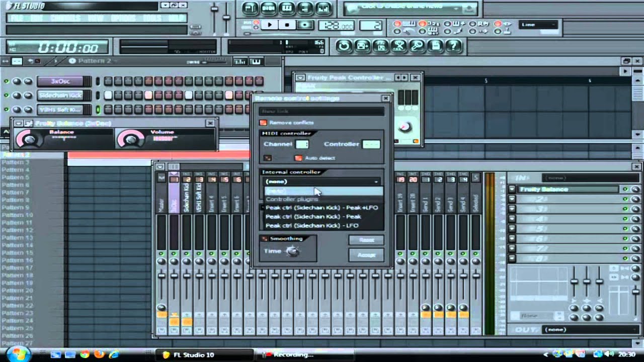Toggle Auto detect in MIDI controller section
The width and height of the screenshot is (644, 362).
[299, 158]
